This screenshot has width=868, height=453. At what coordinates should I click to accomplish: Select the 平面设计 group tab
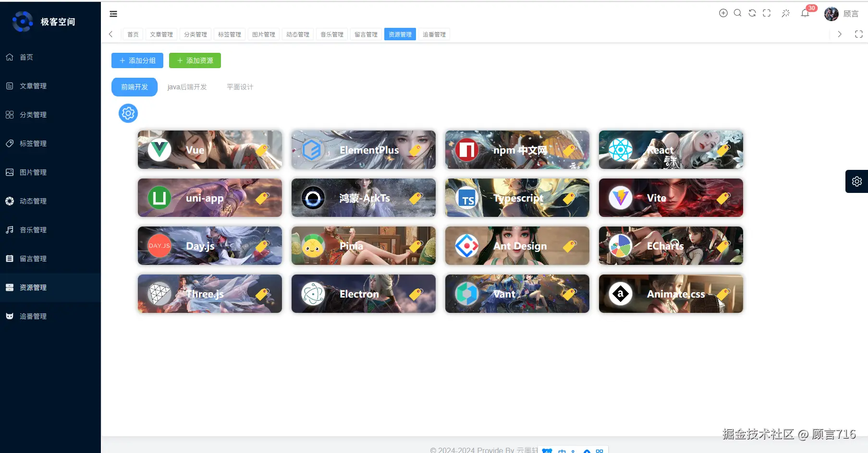240,87
